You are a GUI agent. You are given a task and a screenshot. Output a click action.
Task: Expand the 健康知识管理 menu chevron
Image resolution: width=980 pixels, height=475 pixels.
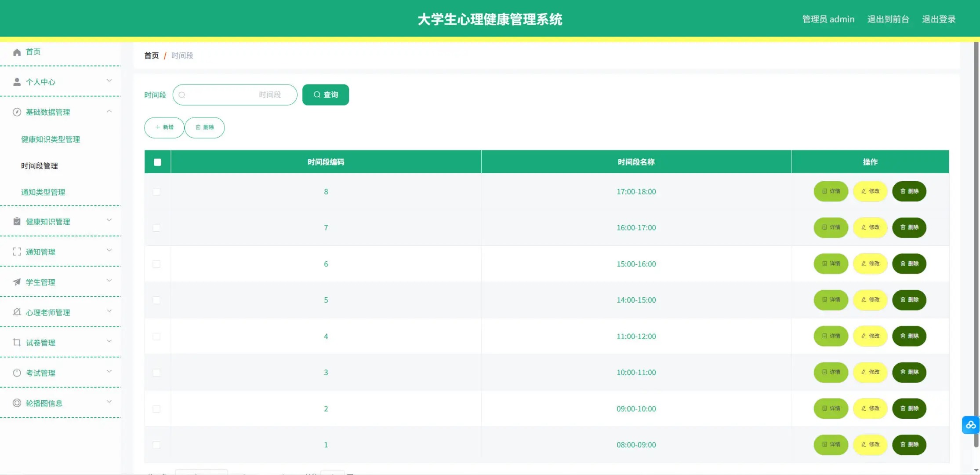click(109, 220)
